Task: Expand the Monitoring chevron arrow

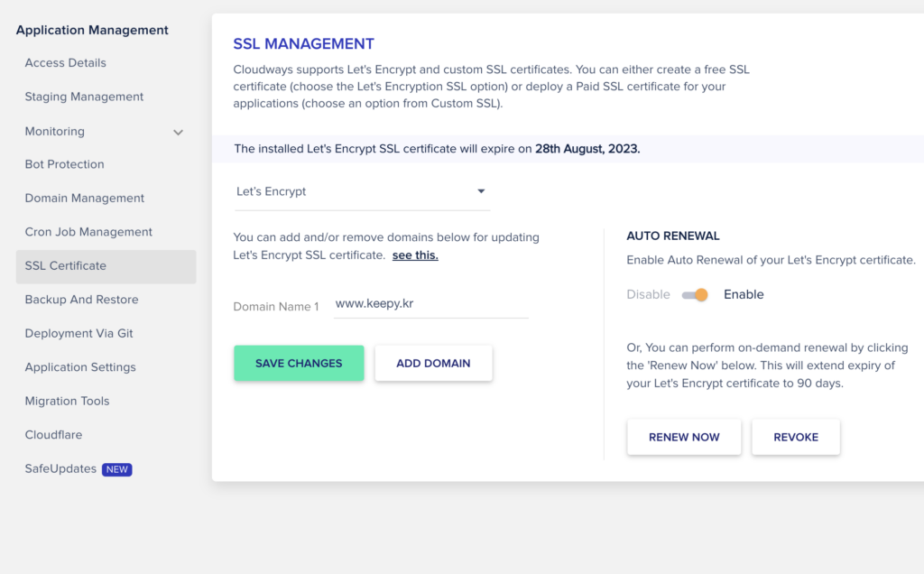Action: [x=178, y=133]
